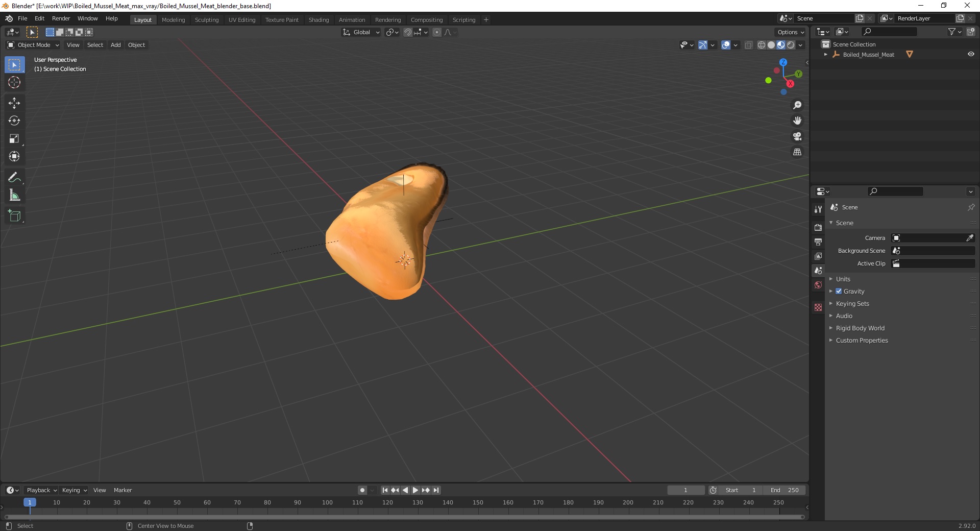
Task: Pick the Scale tool
Action: (x=14, y=139)
